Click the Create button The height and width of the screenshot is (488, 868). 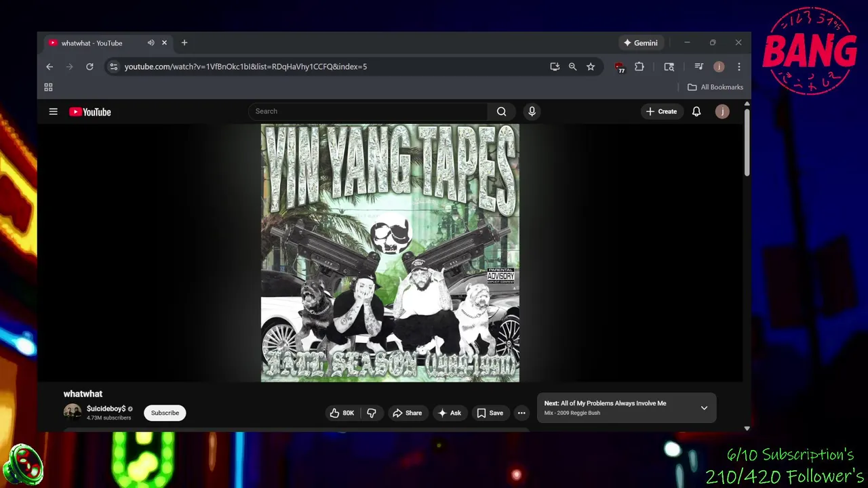[x=661, y=112]
